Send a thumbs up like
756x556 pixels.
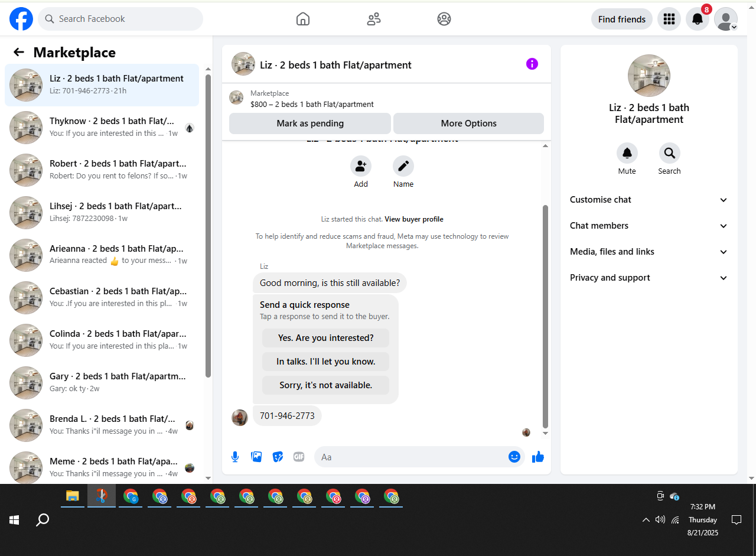coord(538,457)
